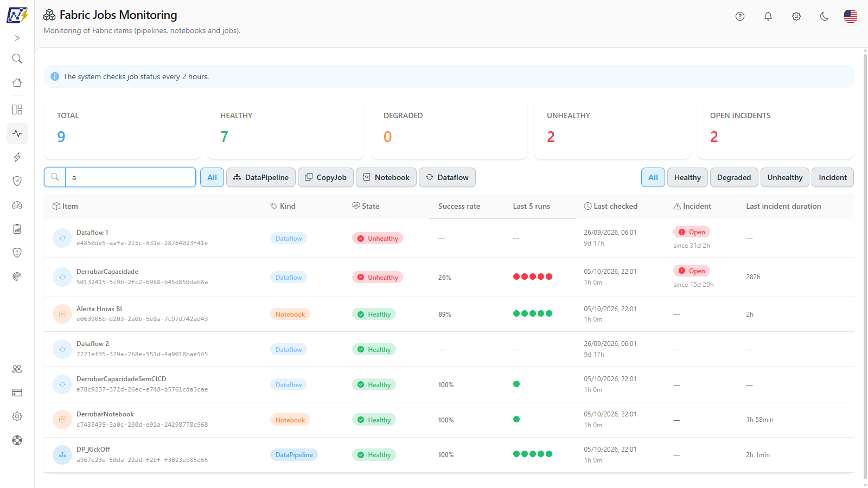Filter items by CopyJob kind
The height and width of the screenshot is (488, 868).
coord(325,177)
